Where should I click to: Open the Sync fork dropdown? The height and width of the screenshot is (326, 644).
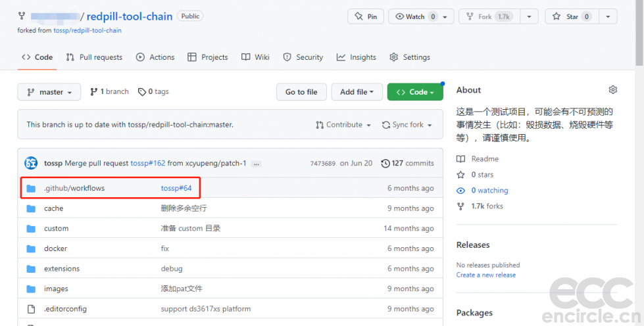pos(407,125)
